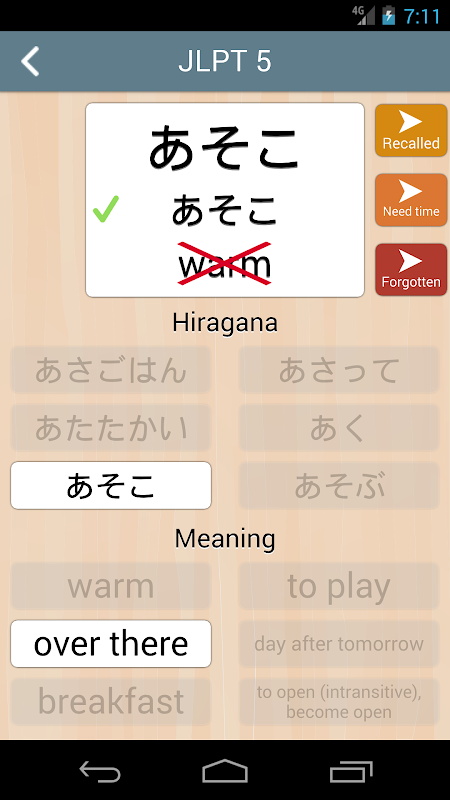Select hiragana option あそこ
Image resolution: width=450 pixels, height=800 pixels.
[111, 485]
